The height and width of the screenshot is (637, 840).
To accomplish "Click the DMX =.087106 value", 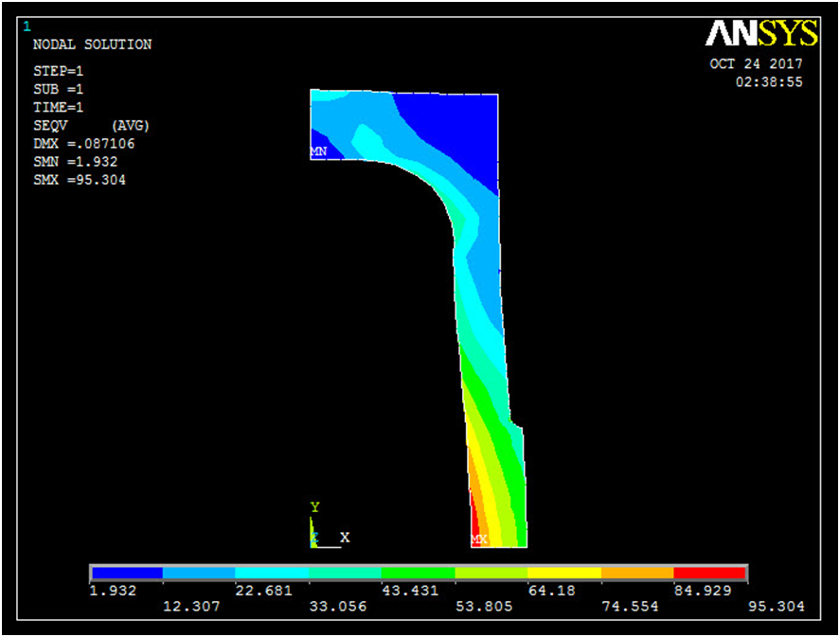I will (x=86, y=143).
